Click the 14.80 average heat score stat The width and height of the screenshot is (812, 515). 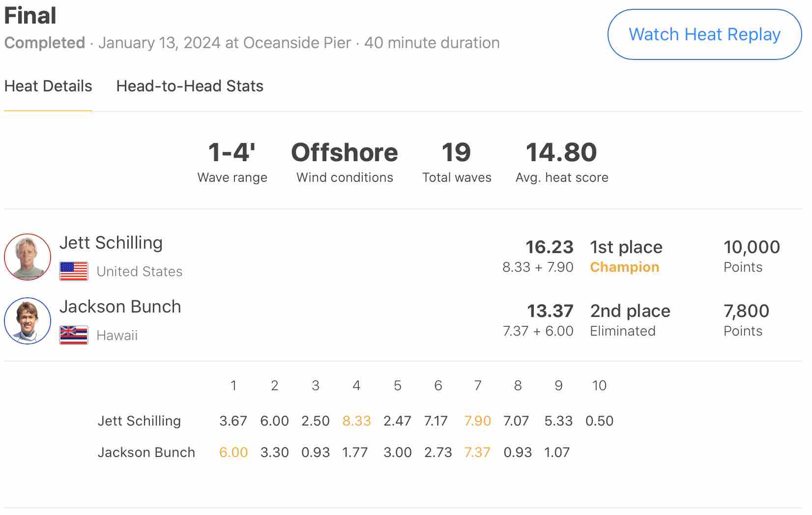pos(561,152)
